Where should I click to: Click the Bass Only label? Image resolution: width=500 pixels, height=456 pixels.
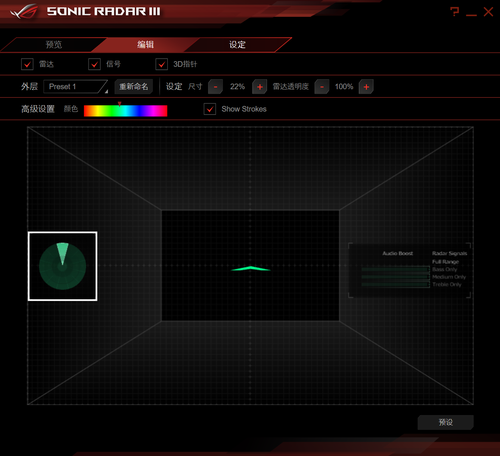[x=445, y=269]
